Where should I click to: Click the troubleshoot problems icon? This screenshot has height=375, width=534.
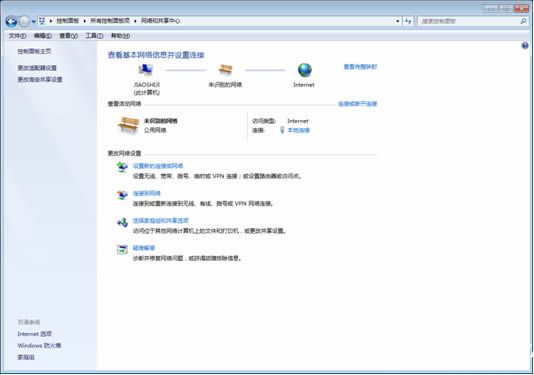coord(122,249)
